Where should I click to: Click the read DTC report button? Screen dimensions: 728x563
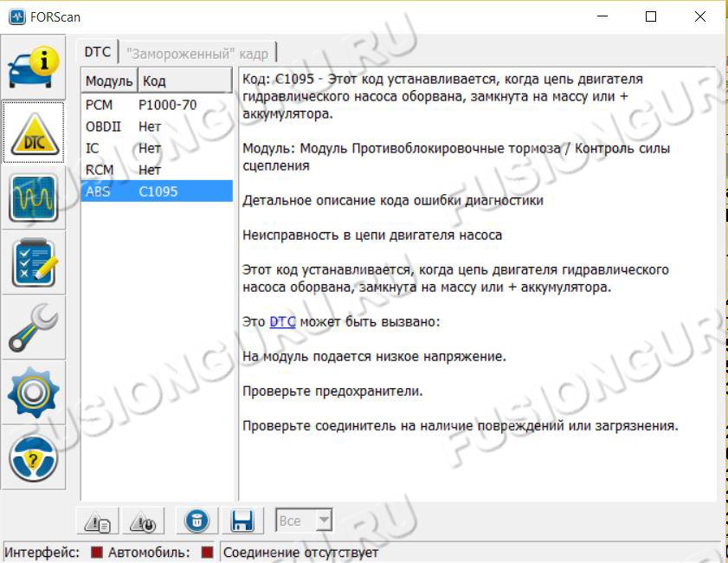[x=98, y=521]
